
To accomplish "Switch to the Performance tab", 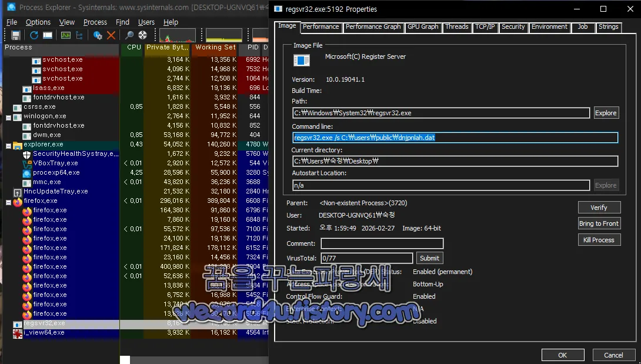I will coord(320,27).
